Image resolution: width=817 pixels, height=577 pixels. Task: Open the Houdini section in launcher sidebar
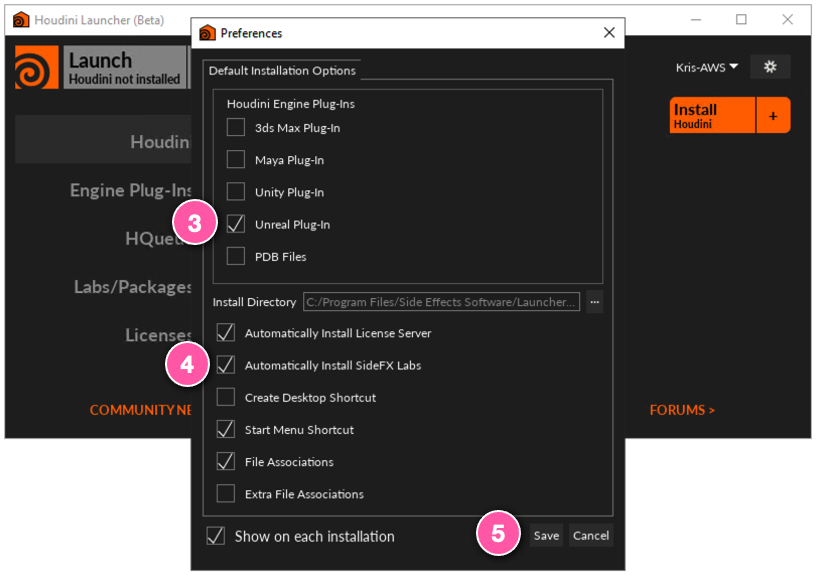click(103, 141)
